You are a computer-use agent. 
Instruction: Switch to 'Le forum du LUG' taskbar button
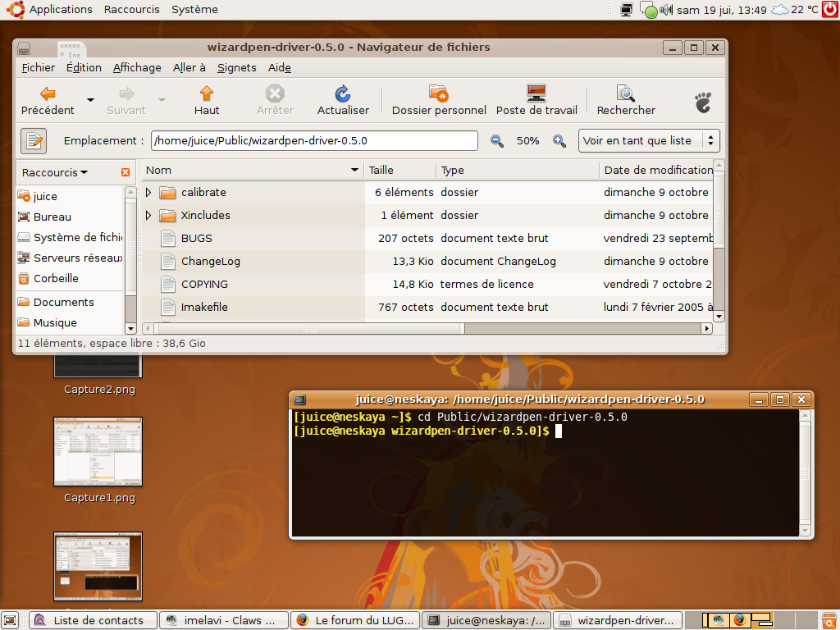[356, 620]
